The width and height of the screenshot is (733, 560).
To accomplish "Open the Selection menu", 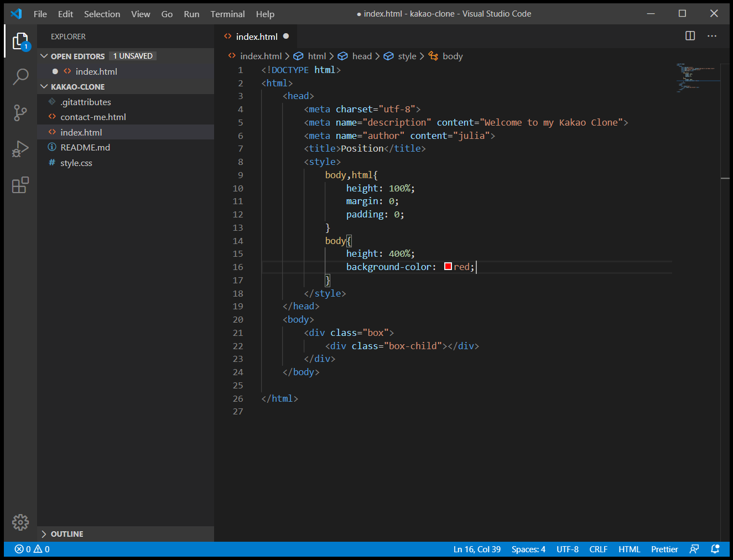I will tap(102, 14).
